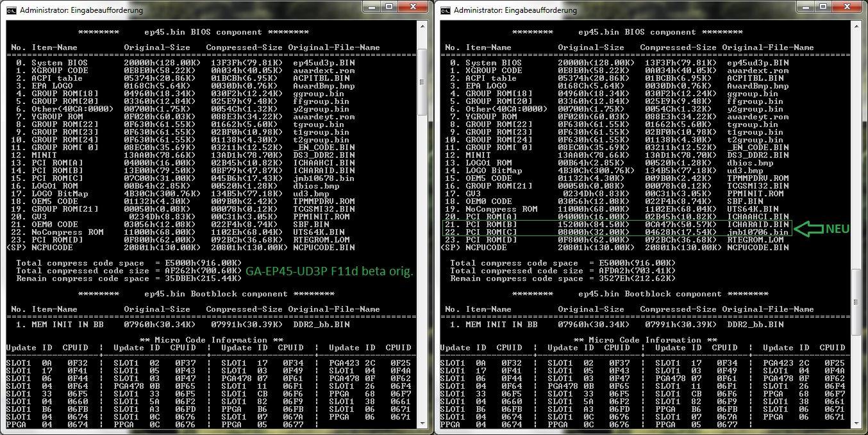The image size is (868, 435).
Task: Click compressed size 04628h(17.54K)
Action: [x=681, y=232]
